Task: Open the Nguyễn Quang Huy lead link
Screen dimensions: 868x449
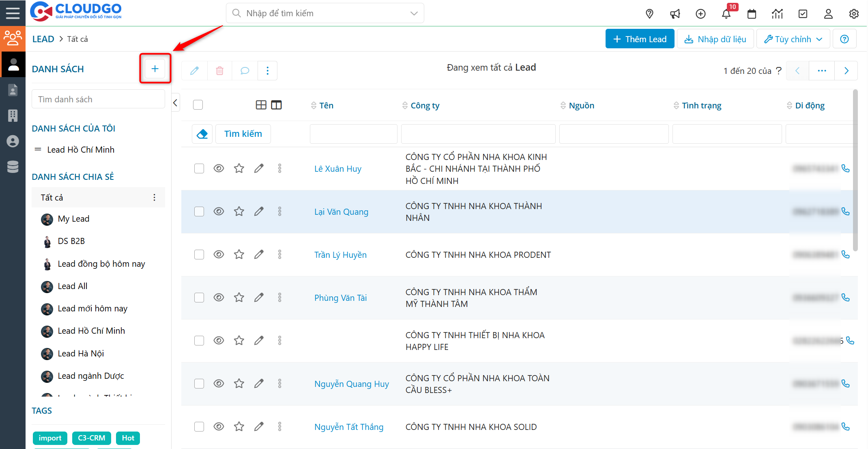Action: point(351,384)
